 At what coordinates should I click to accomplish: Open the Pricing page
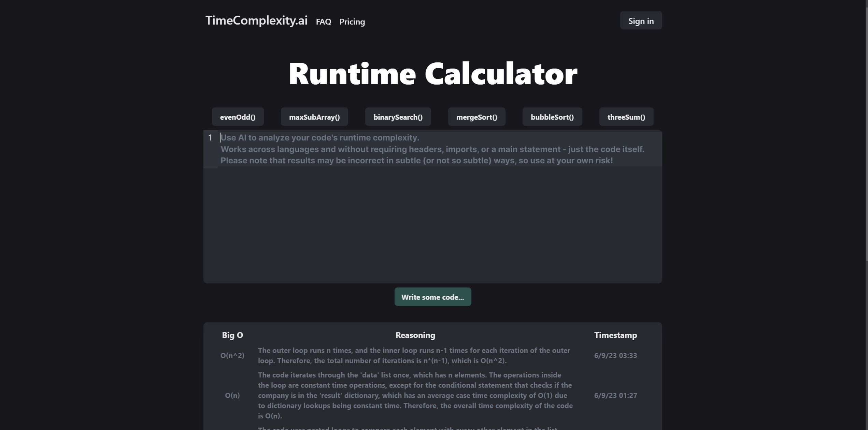[x=352, y=21]
